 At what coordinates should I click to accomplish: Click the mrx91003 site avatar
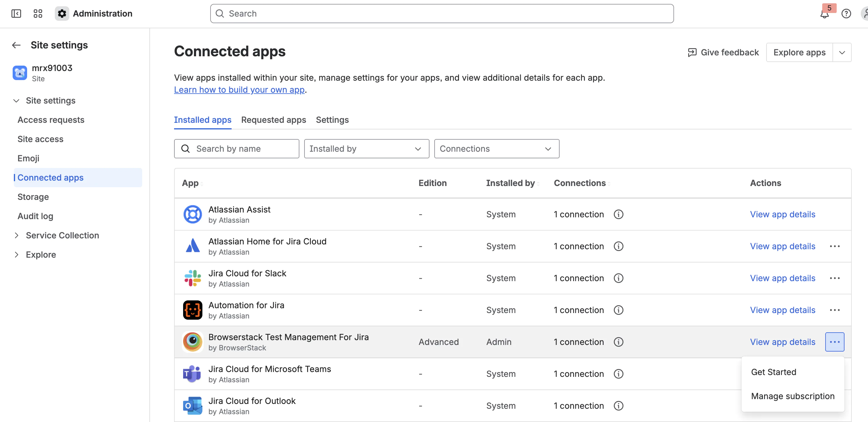tap(20, 73)
